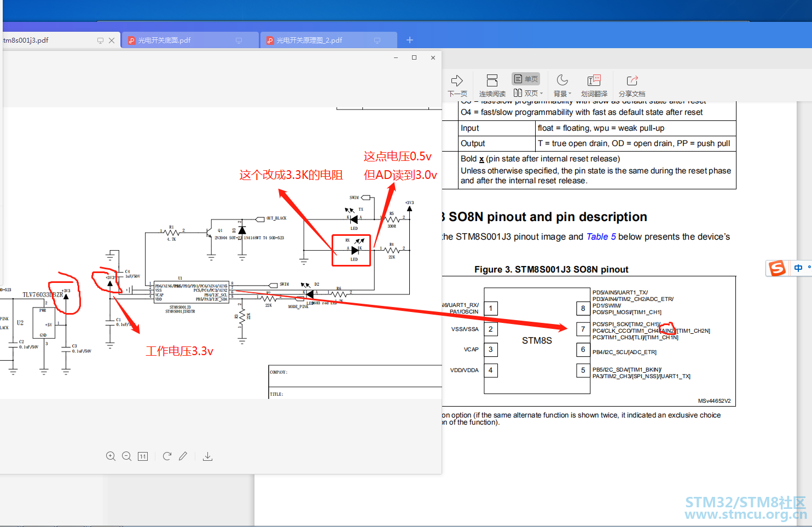
Task: Switch to the 光电开关原理图_2.pdf tab
Action: coord(329,40)
